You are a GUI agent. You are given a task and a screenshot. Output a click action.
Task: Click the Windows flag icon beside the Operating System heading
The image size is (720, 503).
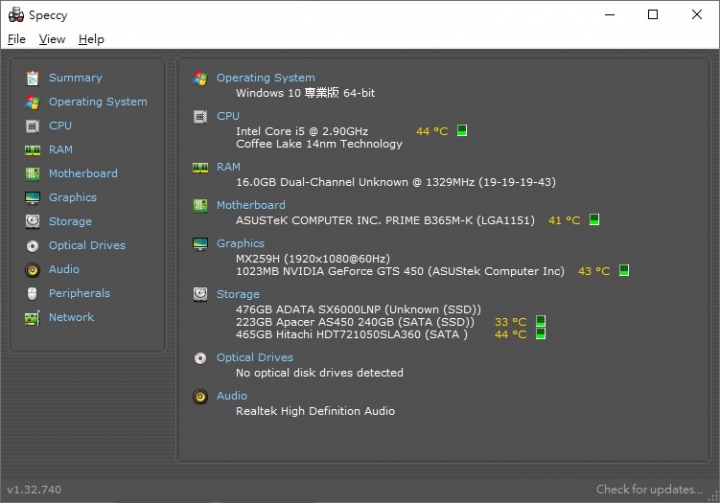coord(200,78)
